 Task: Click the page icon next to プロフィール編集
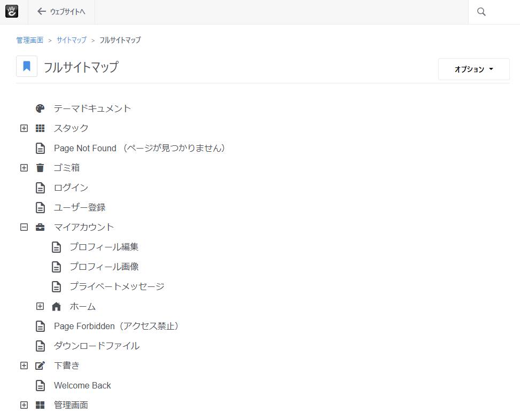pos(56,247)
